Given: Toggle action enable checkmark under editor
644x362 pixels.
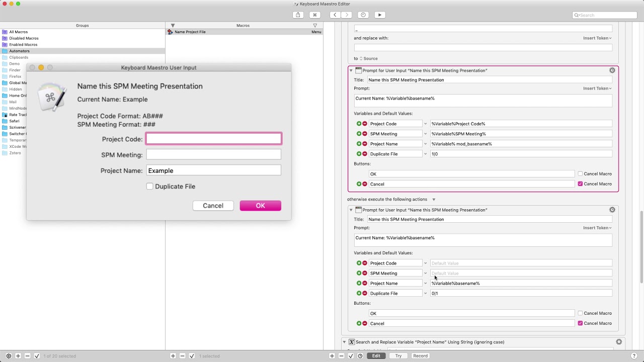Looking at the screenshot, I should pos(351,356).
